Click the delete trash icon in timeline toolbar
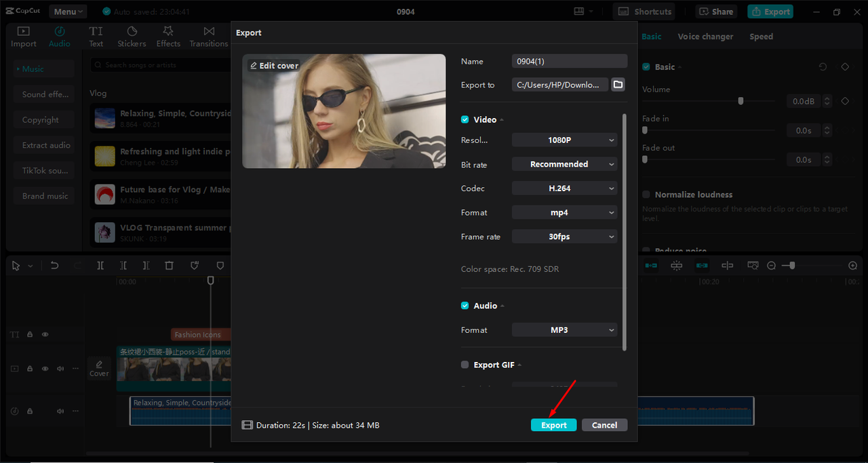The width and height of the screenshot is (868, 463). coord(170,266)
